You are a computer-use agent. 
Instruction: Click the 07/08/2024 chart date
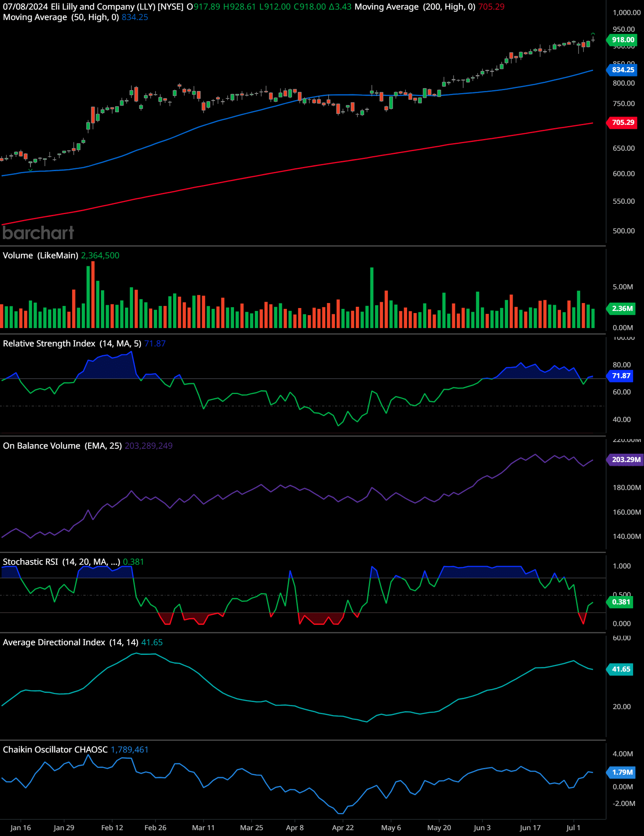pos(25,7)
